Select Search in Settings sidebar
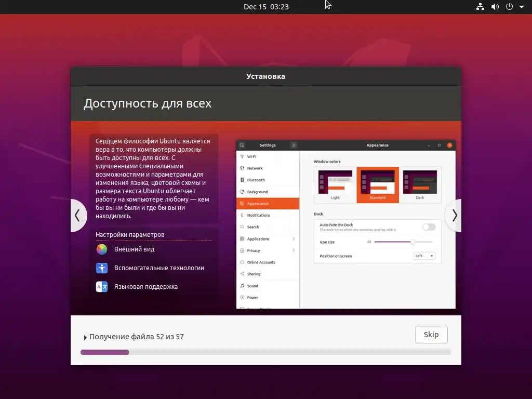Screen dimensions: 532x399 coord(268,227)
